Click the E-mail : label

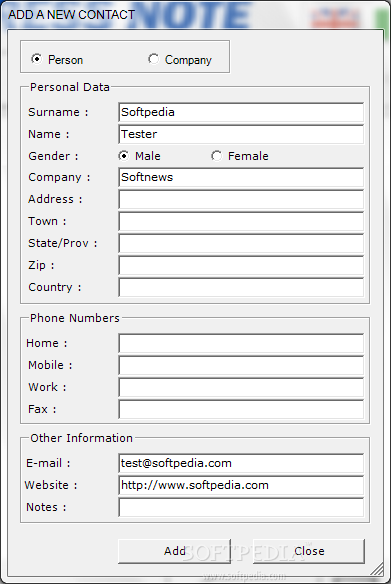pyautogui.click(x=48, y=463)
